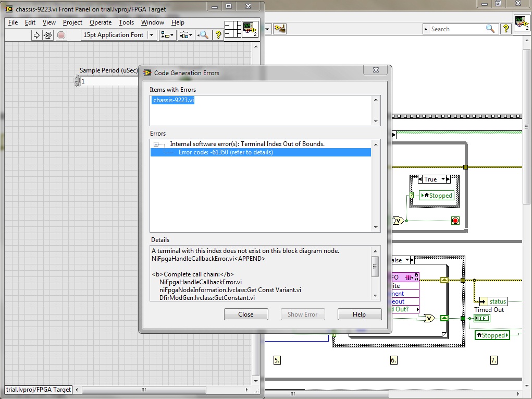Click the Front Panel context help question mark
The height and width of the screenshot is (399, 532).
(x=218, y=35)
